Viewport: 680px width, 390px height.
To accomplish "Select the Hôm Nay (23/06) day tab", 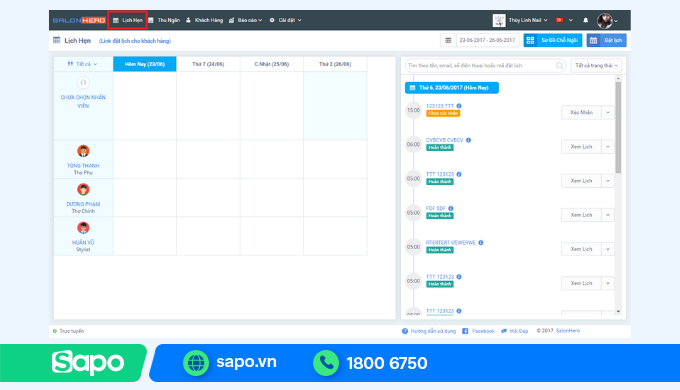I will (x=145, y=64).
